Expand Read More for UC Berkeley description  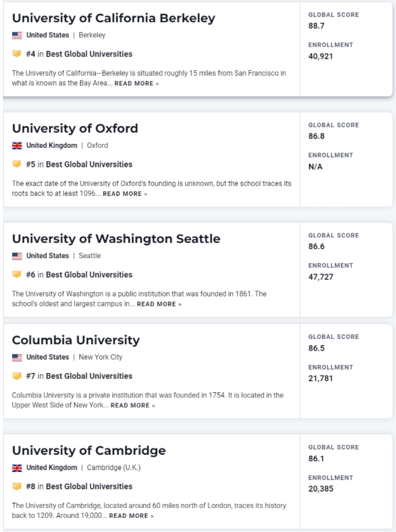coord(136,84)
